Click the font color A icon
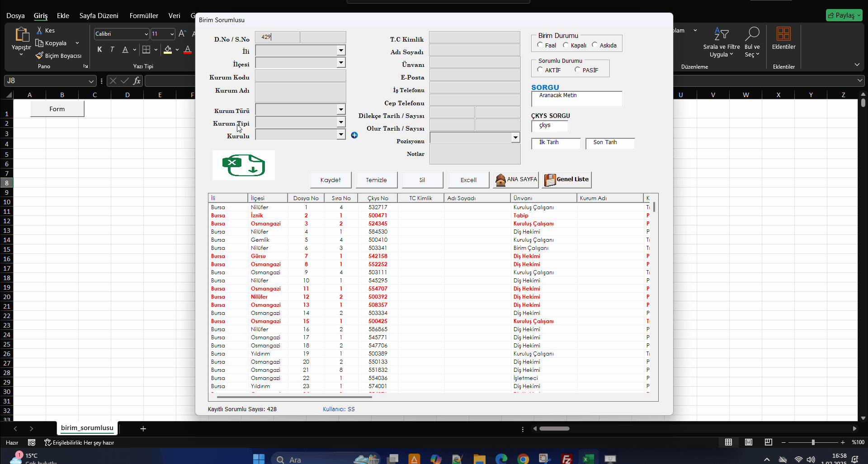The height and width of the screenshot is (464, 868). (x=188, y=50)
